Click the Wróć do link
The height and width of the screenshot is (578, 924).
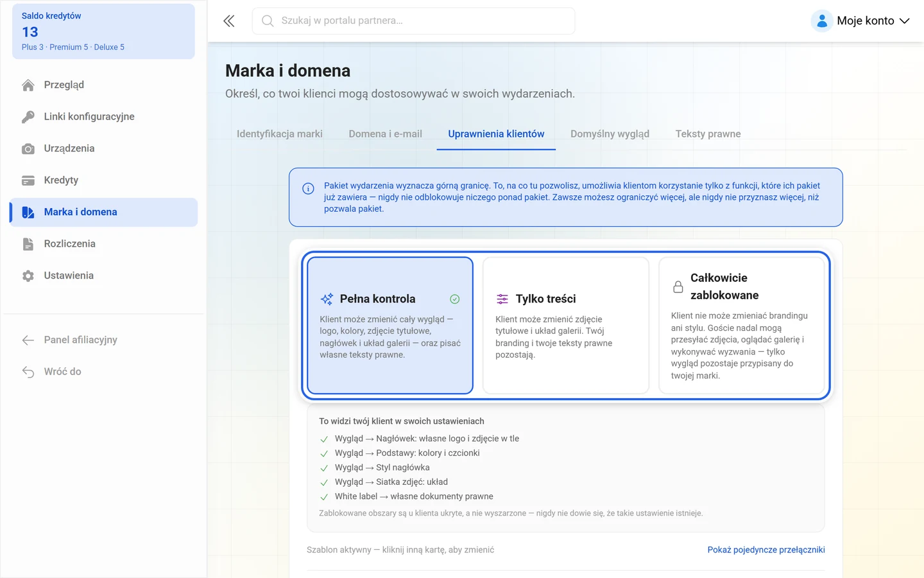point(62,372)
